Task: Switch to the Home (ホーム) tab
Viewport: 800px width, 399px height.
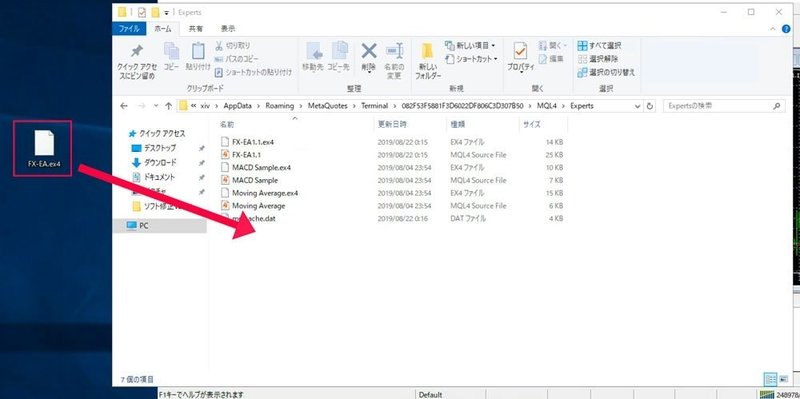Action: click(163, 29)
